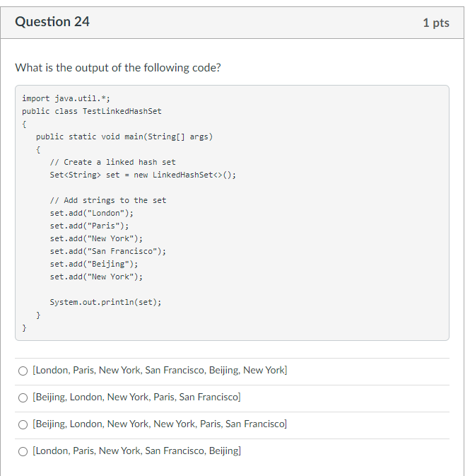This screenshot has width=470, height=476.
Task: Click the set.add("San Francisco") code line
Action: pyautogui.click(x=108, y=251)
